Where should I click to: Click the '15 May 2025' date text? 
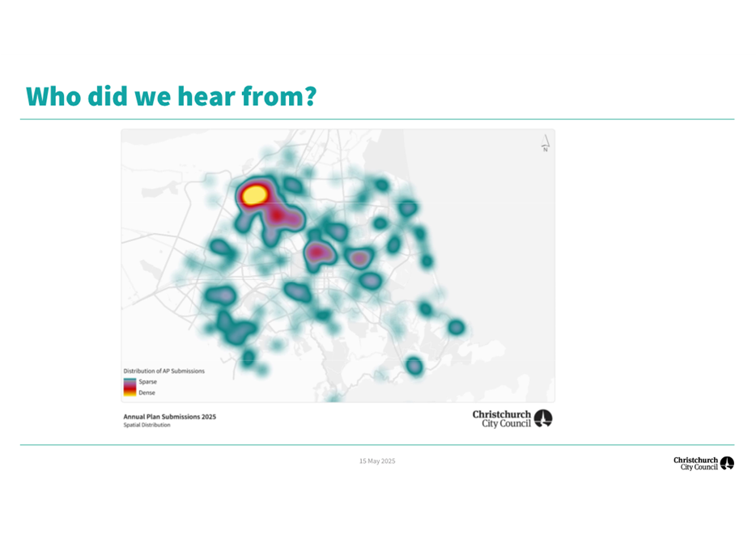tap(377, 461)
